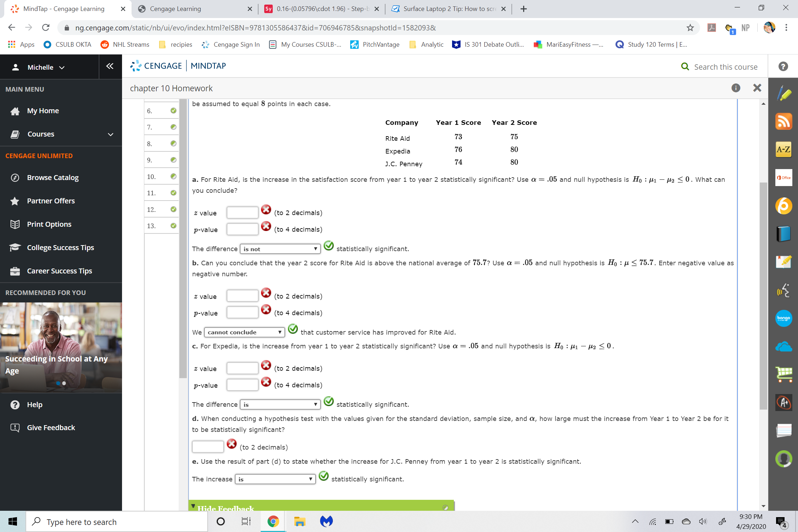Screen dimensions: 798x532
Task: Open the A-Z glossary icon
Action: point(783,150)
